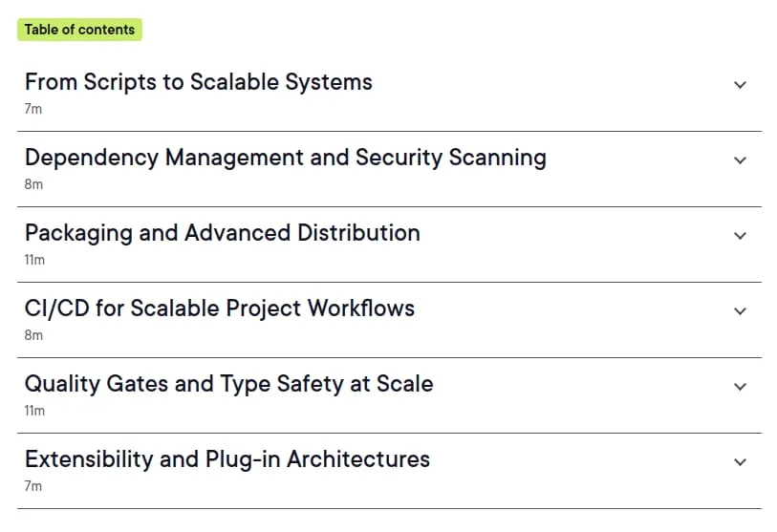Click the 8m duration under CI/CD section
The width and height of the screenshot is (777, 532).
coord(33,335)
